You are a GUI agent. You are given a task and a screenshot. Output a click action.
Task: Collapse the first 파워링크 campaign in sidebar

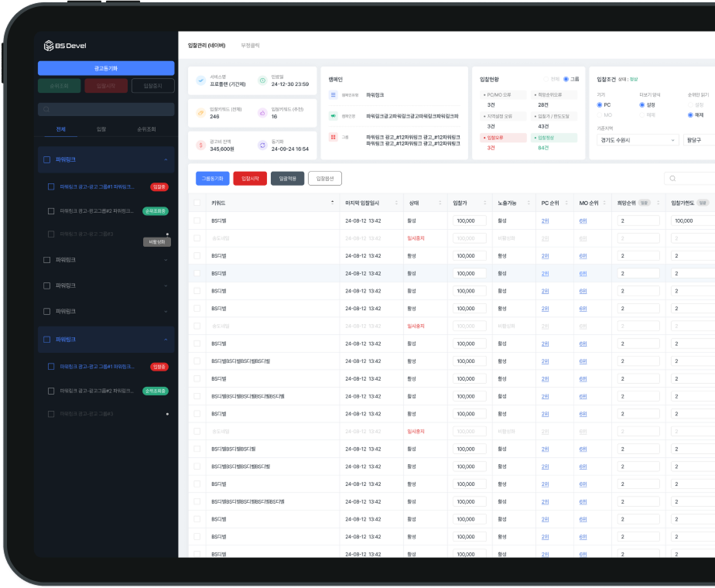pyautogui.click(x=166, y=159)
